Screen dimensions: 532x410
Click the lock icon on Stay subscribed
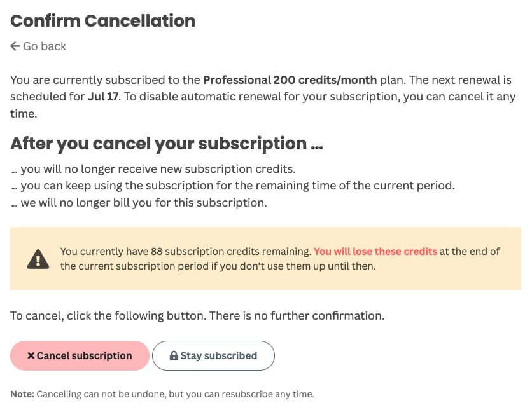[174, 356]
